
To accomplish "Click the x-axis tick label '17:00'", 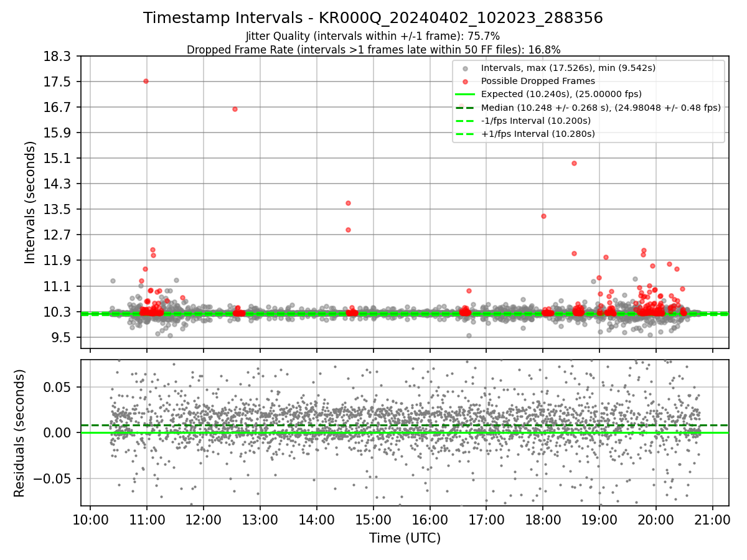I will point(486,520).
